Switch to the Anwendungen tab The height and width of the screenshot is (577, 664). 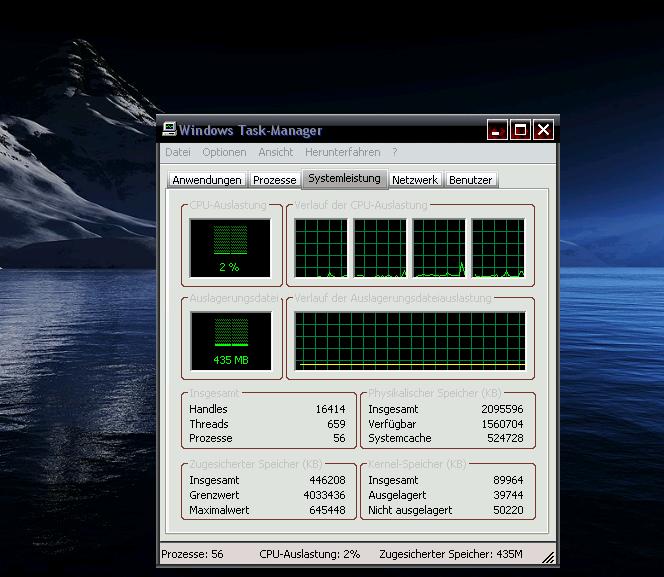207,180
